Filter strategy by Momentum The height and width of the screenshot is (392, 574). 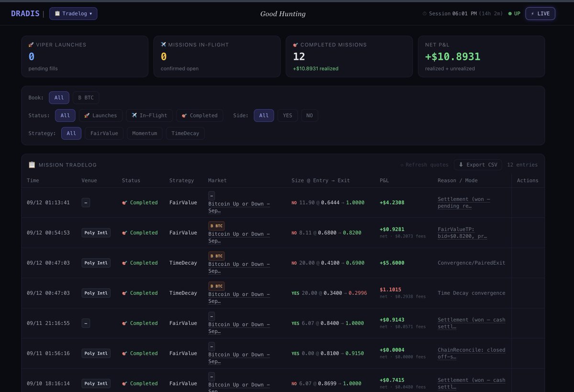(x=144, y=133)
